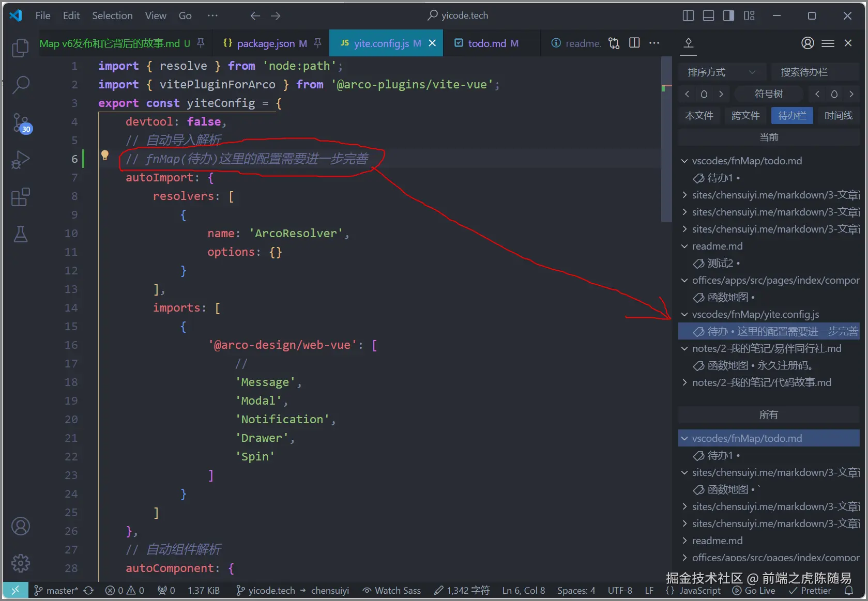The height and width of the screenshot is (601, 868).
Task: Select the active 待办栏 view button
Action: click(x=792, y=115)
